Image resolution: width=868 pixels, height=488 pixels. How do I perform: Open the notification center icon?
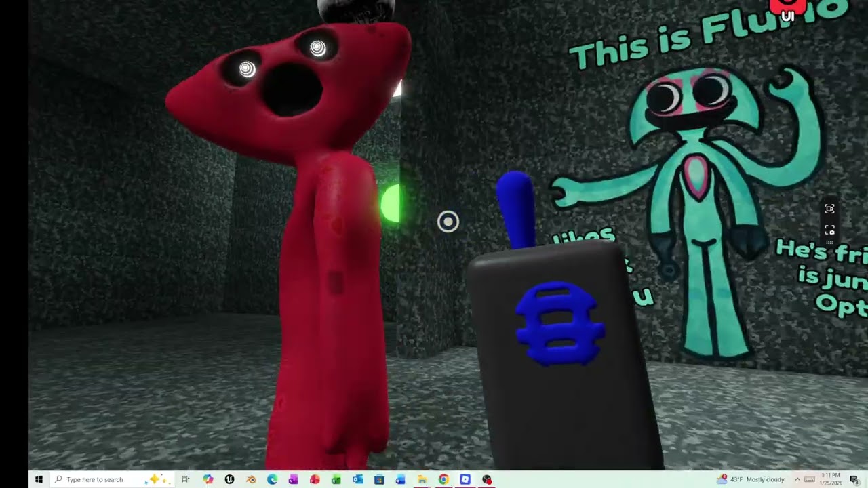click(x=854, y=479)
